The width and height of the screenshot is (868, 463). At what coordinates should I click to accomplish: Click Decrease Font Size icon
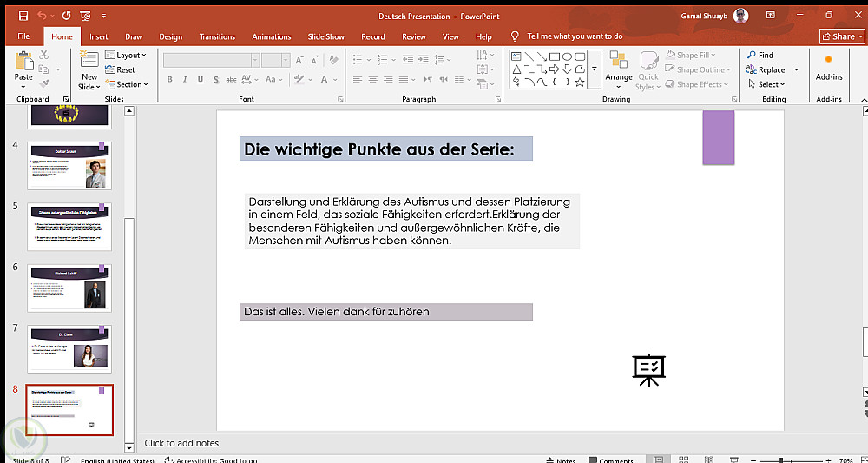[314, 60]
